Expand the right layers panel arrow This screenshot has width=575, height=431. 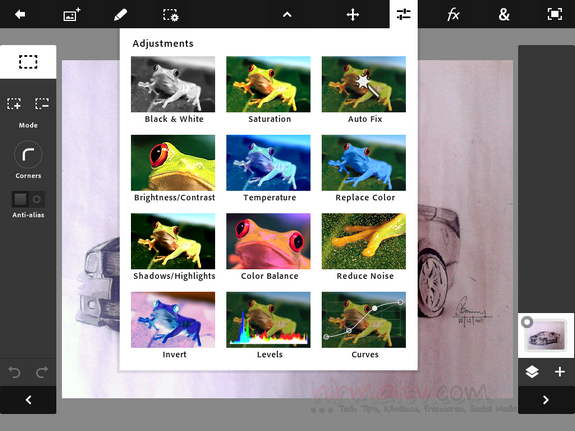pos(546,400)
